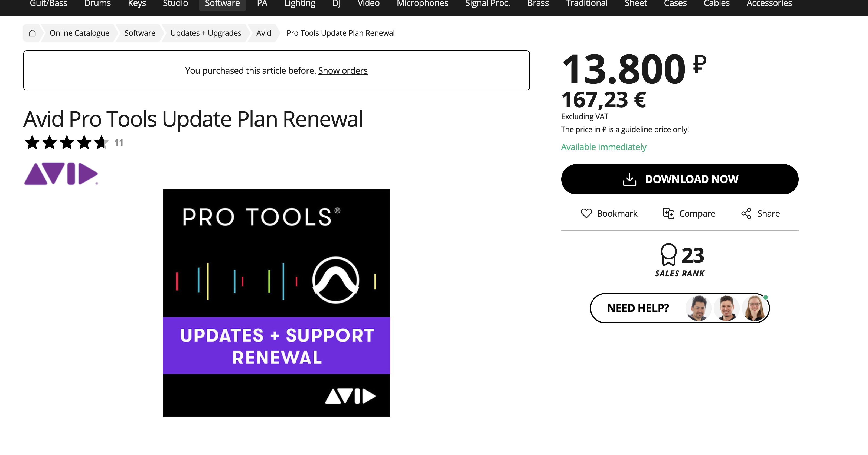Click the purple Avid brand logo

coord(61,174)
